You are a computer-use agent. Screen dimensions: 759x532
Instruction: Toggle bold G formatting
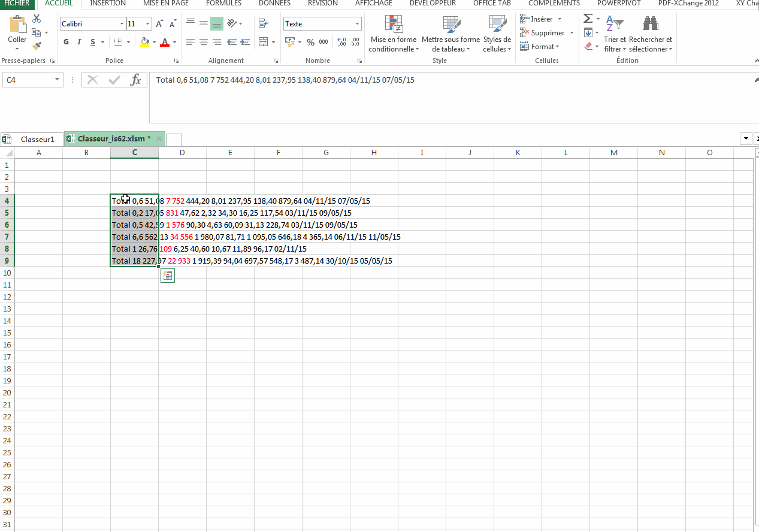pyautogui.click(x=66, y=42)
